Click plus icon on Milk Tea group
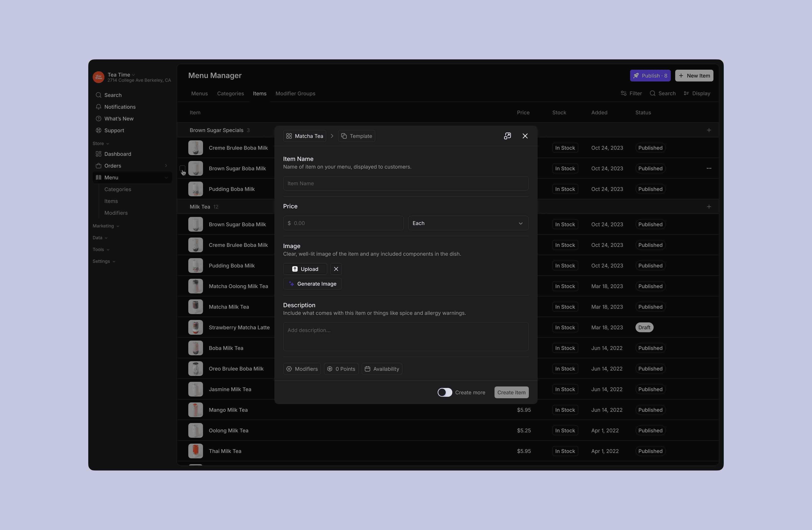This screenshot has width=812, height=530. (709, 207)
